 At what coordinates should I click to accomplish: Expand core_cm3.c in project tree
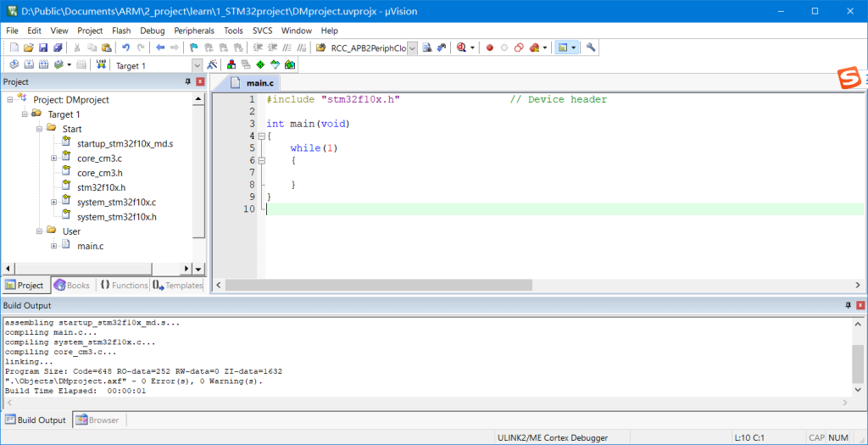(x=54, y=159)
